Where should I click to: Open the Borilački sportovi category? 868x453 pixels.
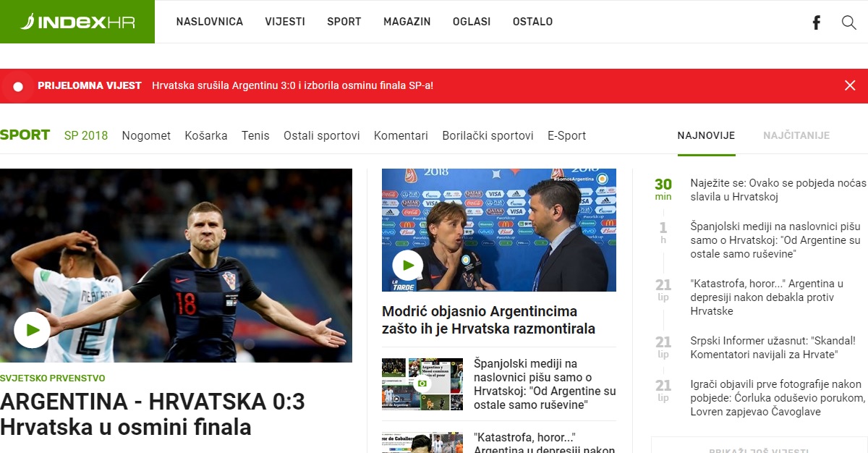click(x=488, y=135)
